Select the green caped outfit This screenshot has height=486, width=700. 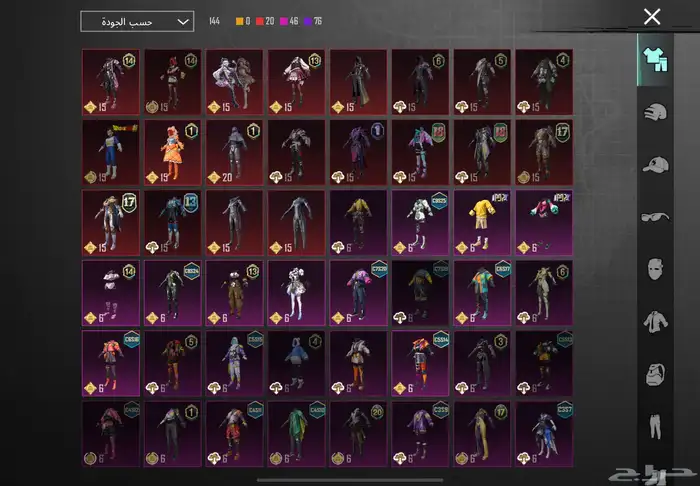point(296,434)
